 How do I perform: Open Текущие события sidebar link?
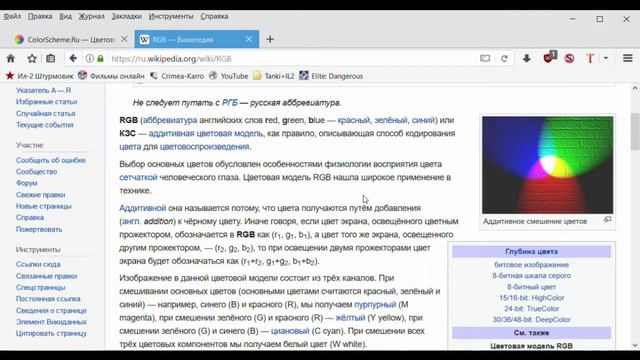pyautogui.click(x=45, y=125)
